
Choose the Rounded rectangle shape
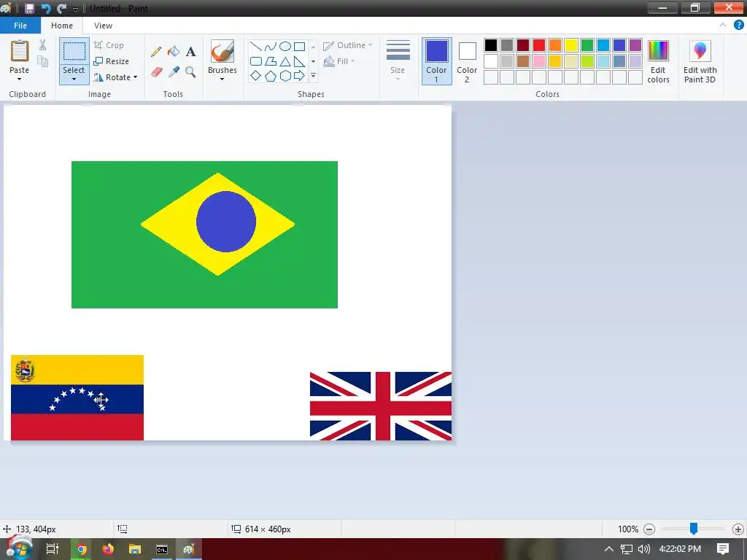coord(256,61)
